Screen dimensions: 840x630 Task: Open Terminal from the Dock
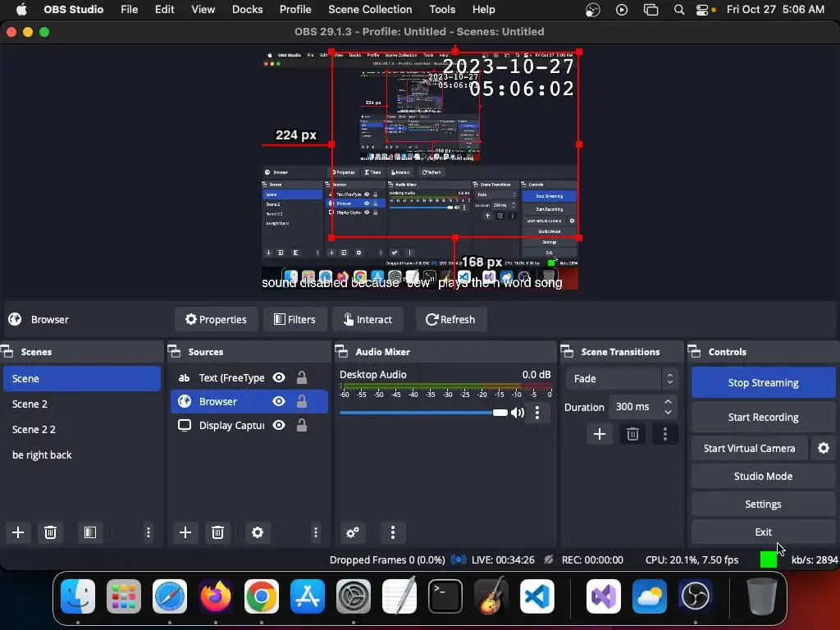pyautogui.click(x=445, y=596)
